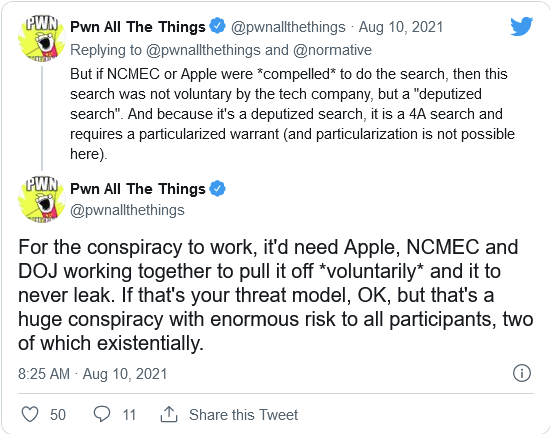The image size is (550, 434).
Task: Like the tweet with heart icon
Action: [x=30, y=414]
